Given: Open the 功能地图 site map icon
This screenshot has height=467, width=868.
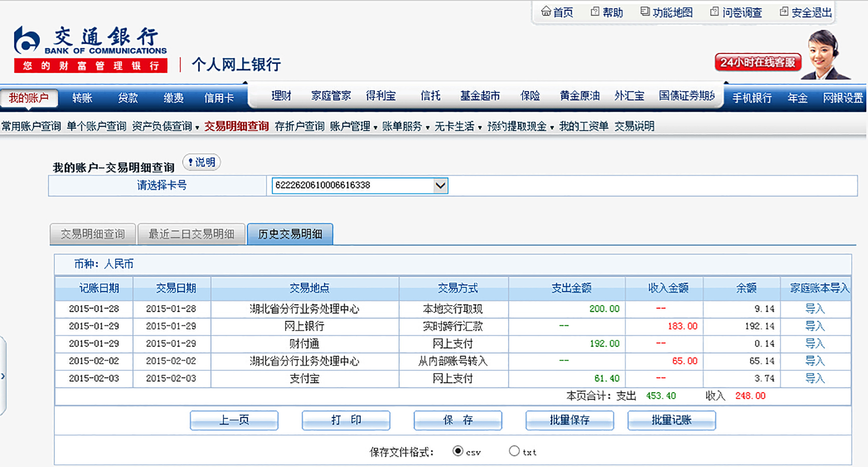Looking at the screenshot, I should pos(645,12).
